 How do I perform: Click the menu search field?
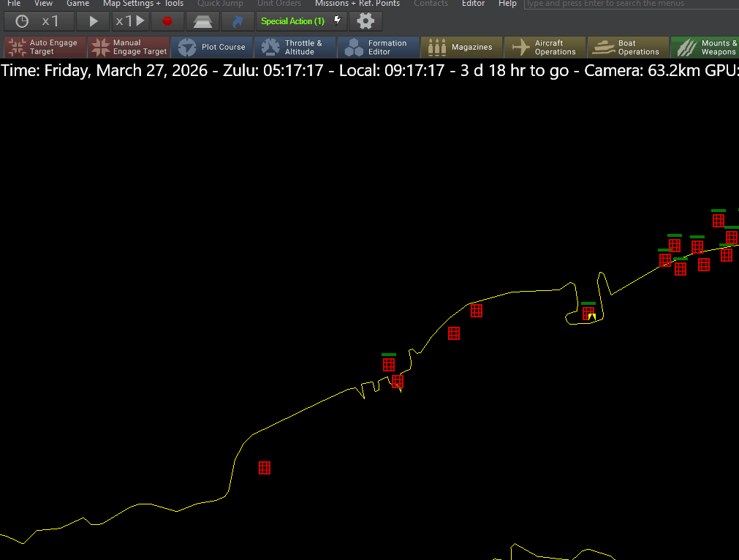(632, 4)
